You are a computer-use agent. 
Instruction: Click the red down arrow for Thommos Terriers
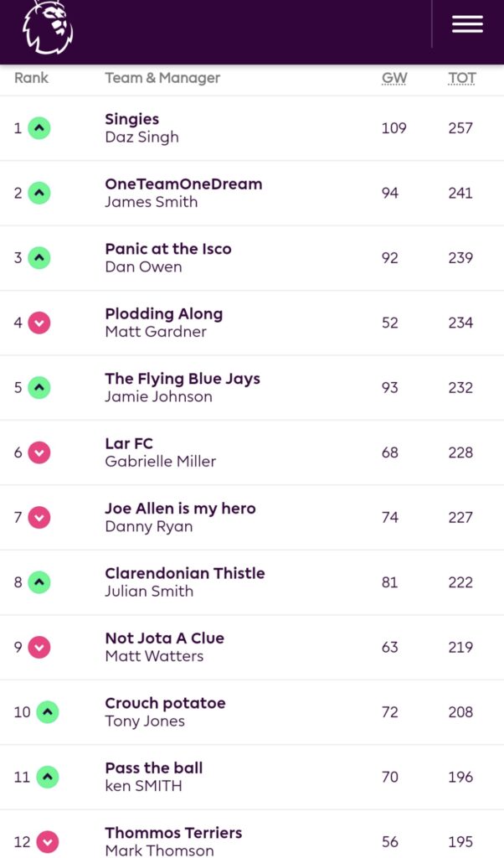47,841
